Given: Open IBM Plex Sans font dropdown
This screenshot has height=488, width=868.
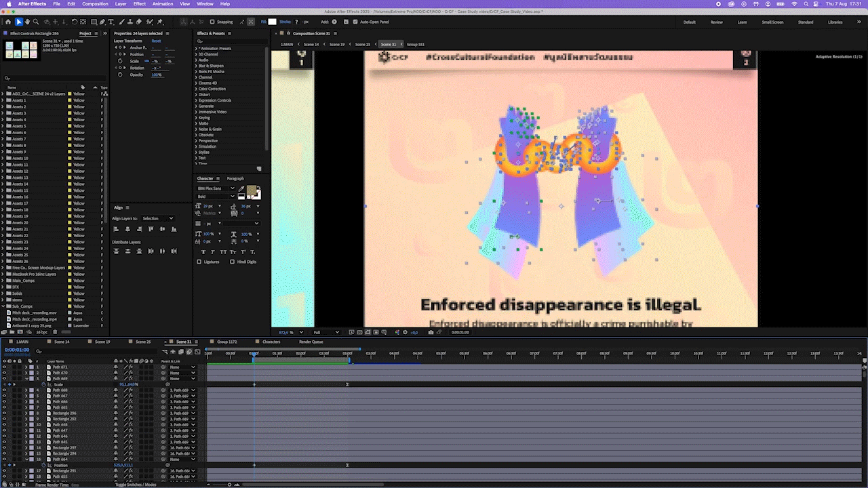Looking at the screenshot, I should 216,188.
